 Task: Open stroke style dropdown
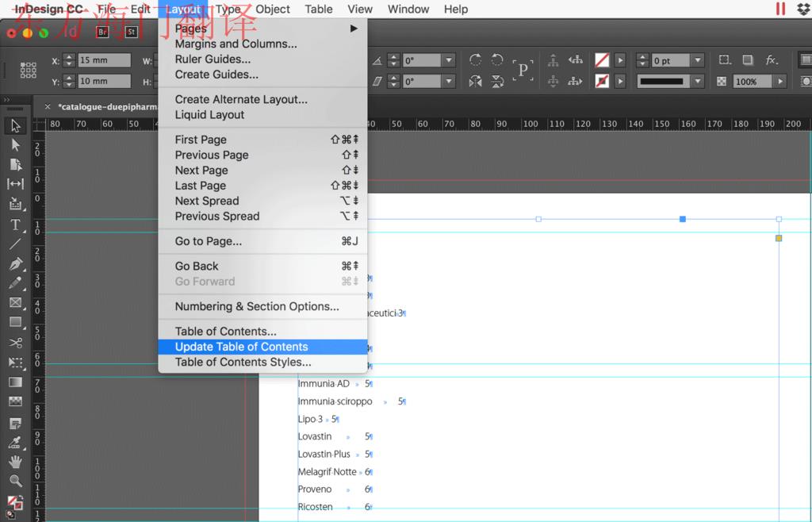click(x=698, y=81)
